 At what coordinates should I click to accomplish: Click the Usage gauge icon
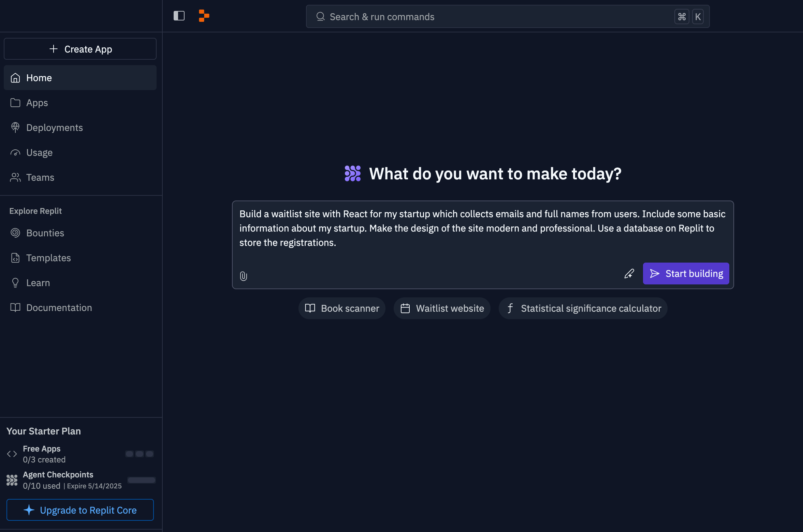click(15, 152)
